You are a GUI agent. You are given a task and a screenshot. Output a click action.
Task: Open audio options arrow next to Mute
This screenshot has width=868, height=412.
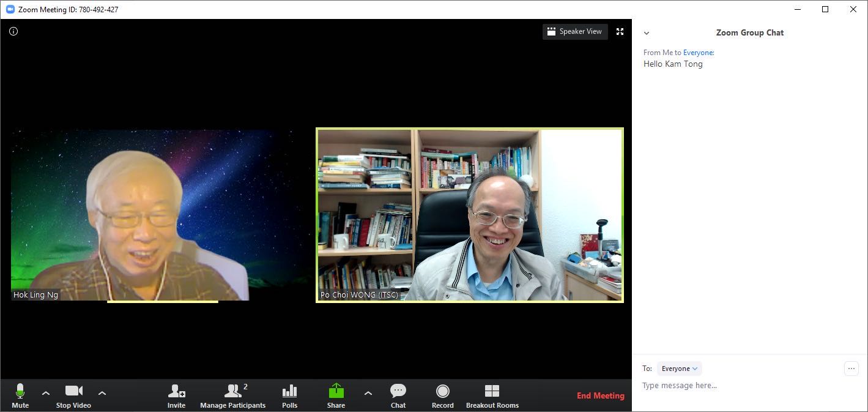[x=46, y=393]
